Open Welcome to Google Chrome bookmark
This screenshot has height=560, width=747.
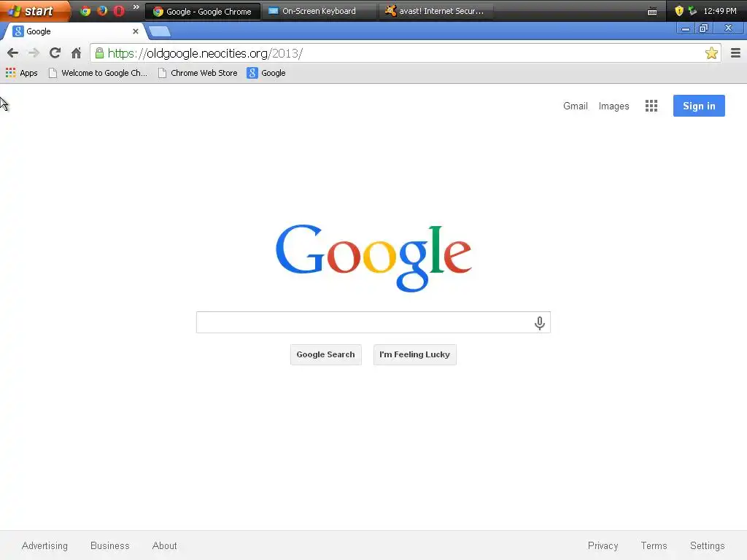click(98, 73)
